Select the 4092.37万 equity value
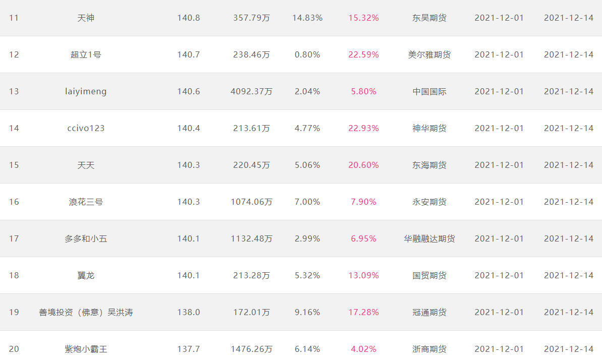 251,92
